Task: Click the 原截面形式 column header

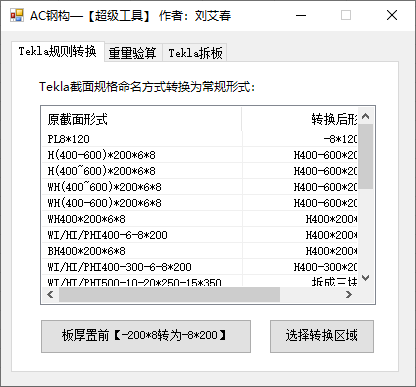Action: pos(142,119)
